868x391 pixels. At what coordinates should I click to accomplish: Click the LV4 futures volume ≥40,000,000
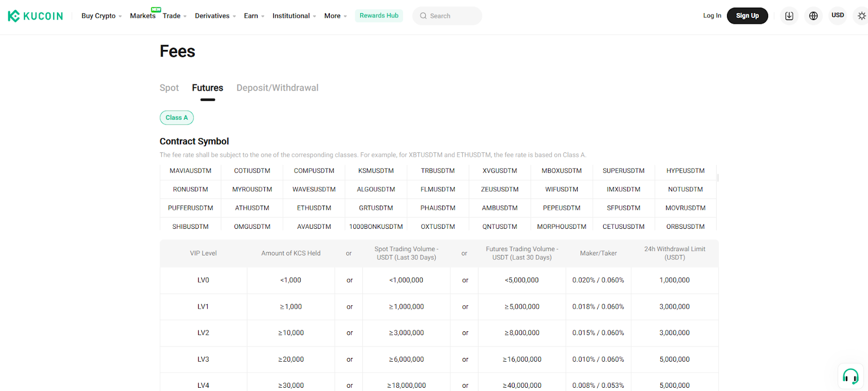(522, 385)
